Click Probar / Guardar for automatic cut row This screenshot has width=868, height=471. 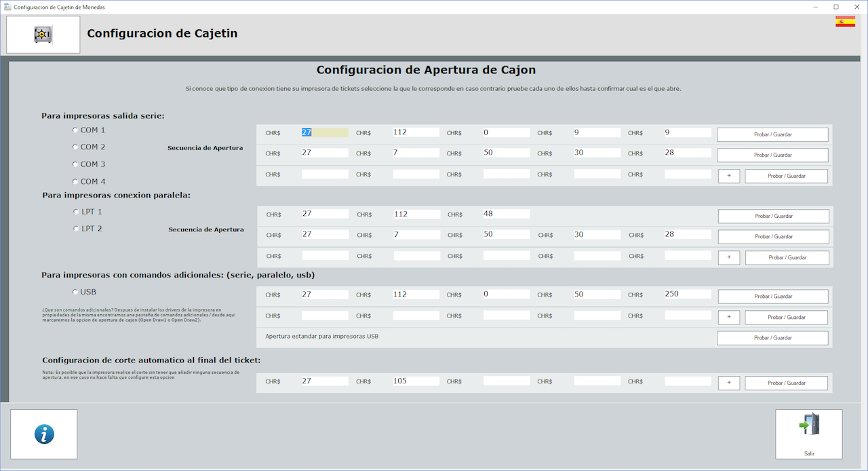point(786,383)
